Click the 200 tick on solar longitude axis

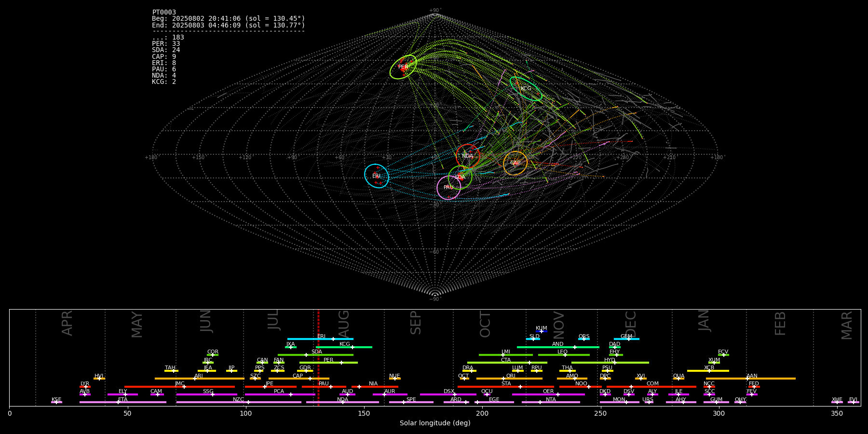482,413
